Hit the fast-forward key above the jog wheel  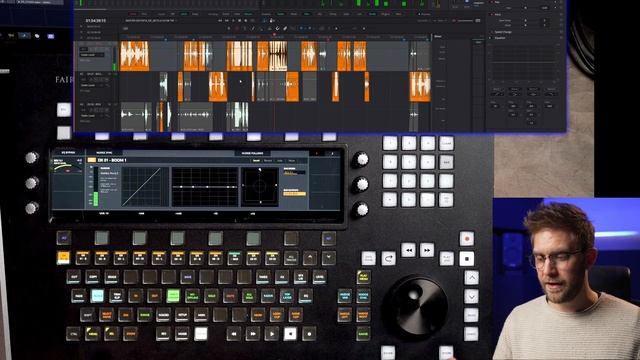(427, 250)
